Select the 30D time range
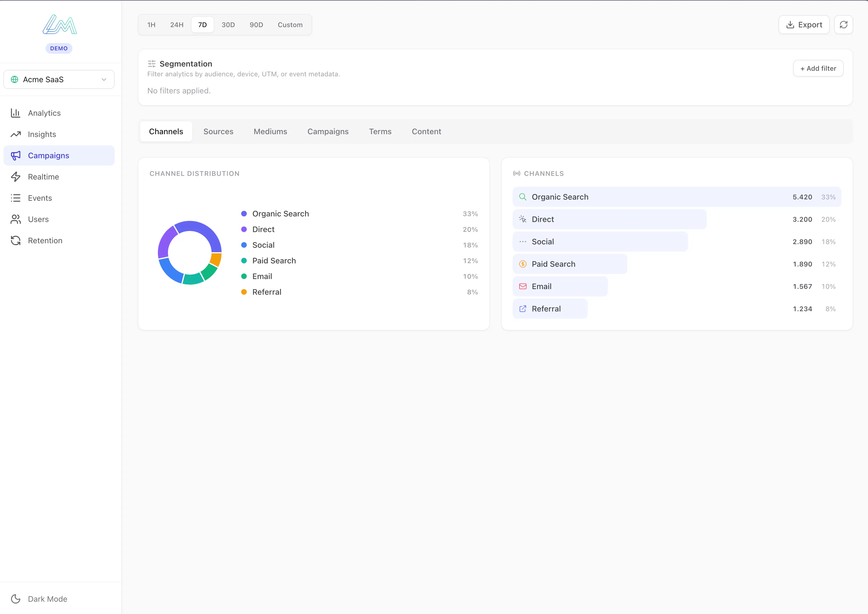868x614 pixels. click(228, 25)
